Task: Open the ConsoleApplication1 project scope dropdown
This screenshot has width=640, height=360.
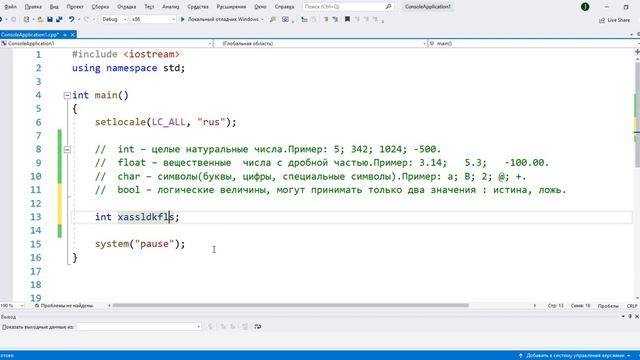Action: coord(106,43)
